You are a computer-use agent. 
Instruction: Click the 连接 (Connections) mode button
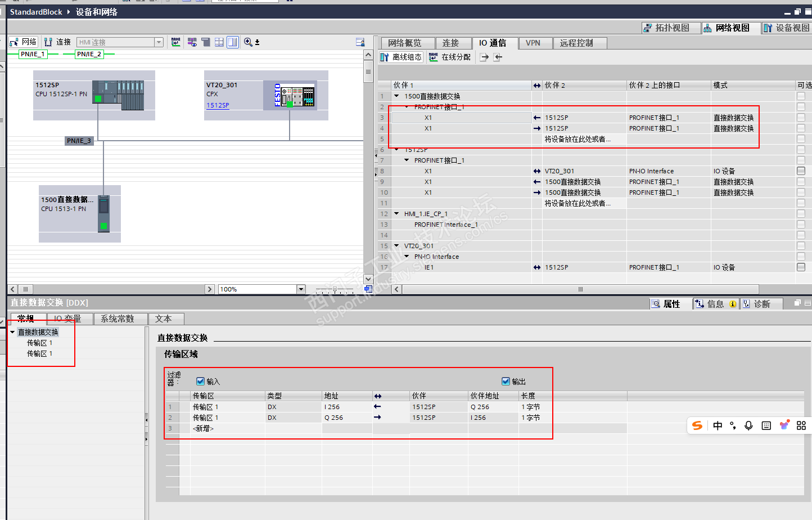57,42
